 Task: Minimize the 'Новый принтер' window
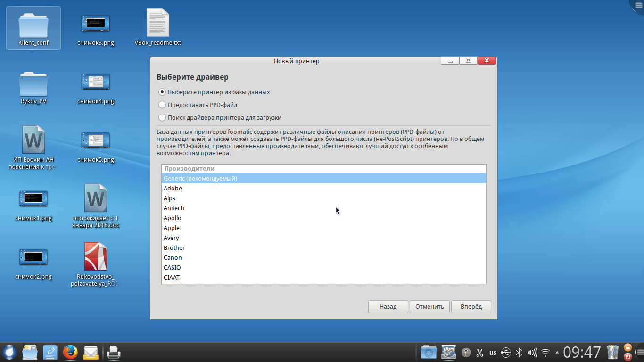coord(450,61)
